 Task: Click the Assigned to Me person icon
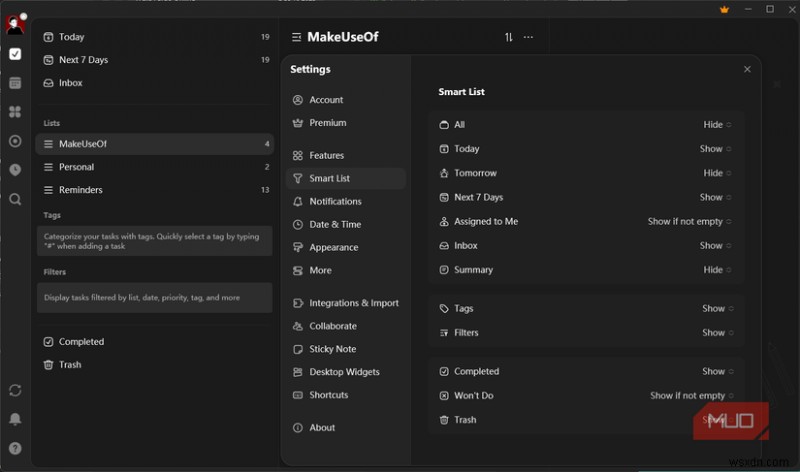[444, 221]
